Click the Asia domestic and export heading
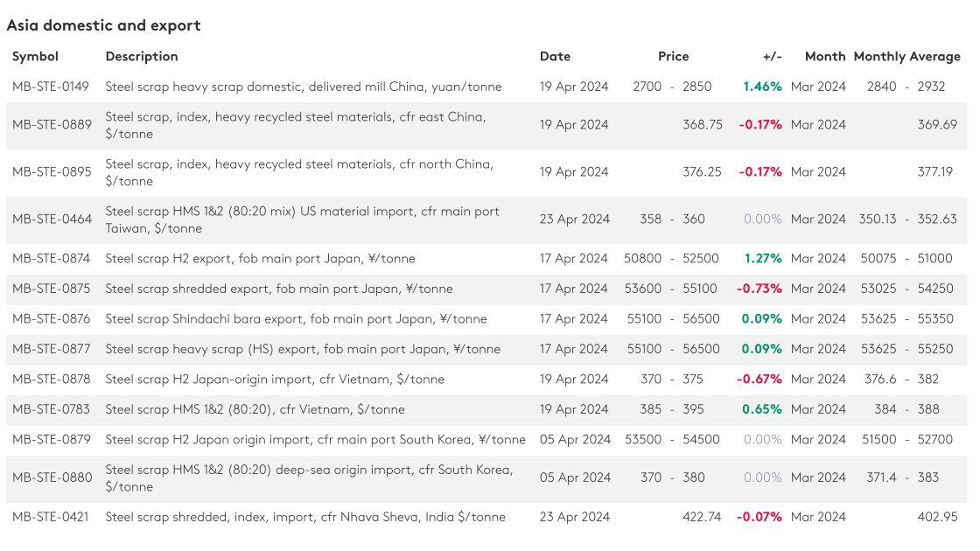The height and width of the screenshot is (551, 980). coord(103,25)
